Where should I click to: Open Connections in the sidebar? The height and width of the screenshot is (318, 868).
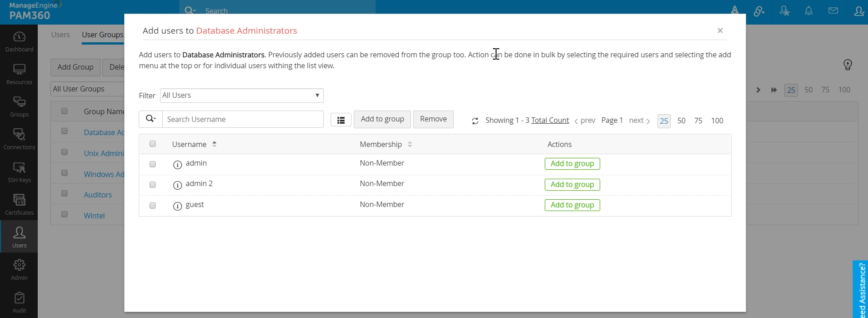19,139
